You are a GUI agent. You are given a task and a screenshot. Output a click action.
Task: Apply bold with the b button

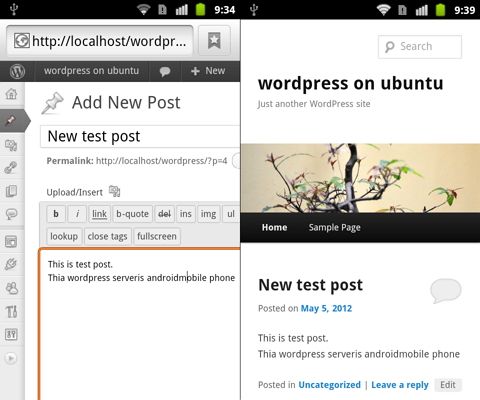pyautogui.click(x=56, y=214)
